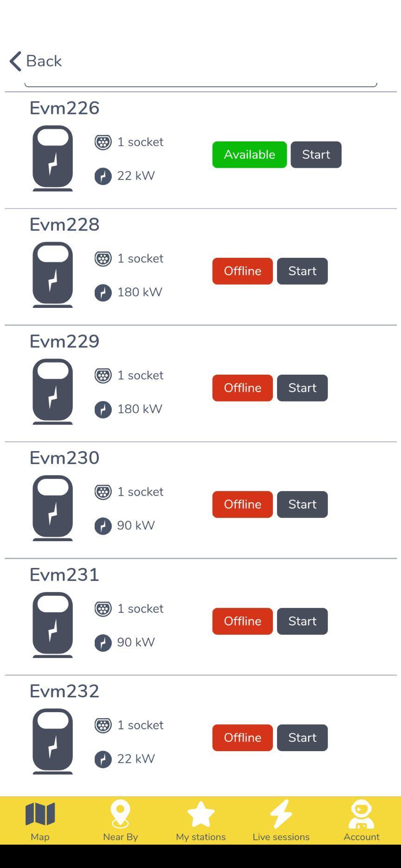
Task: View Live sessions tab
Action: [281, 820]
